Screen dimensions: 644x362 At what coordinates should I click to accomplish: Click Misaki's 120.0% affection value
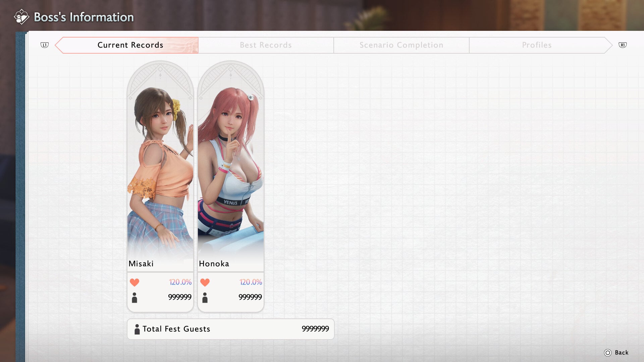pyautogui.click(x=180, y=282)
